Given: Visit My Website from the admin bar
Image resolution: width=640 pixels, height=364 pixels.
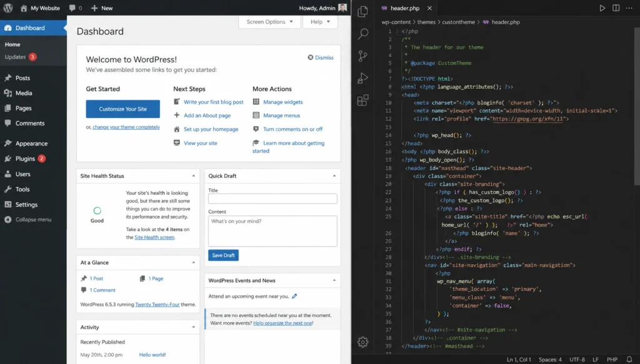Looking at the screenshot, I should pyautogui.click(x=40, y=8).
